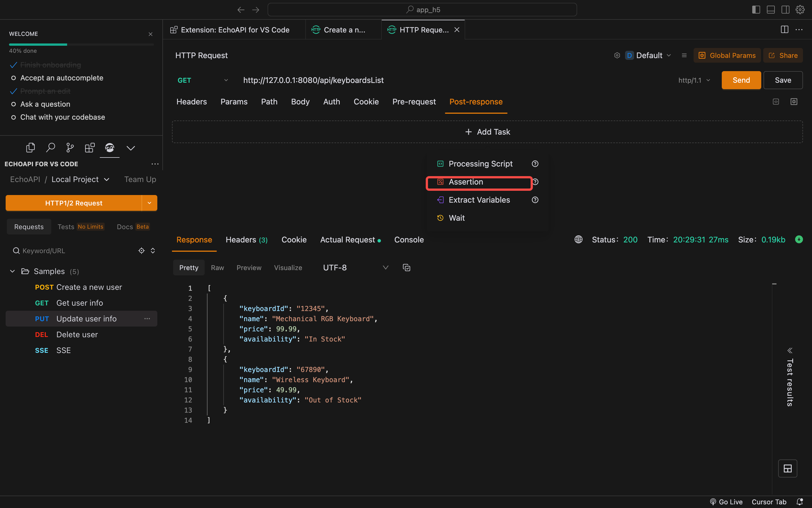Image resolution: width=812 pixels, height=508 pixels.
Task: Switch to the Headers request tab
Action: tap(192, 102)
